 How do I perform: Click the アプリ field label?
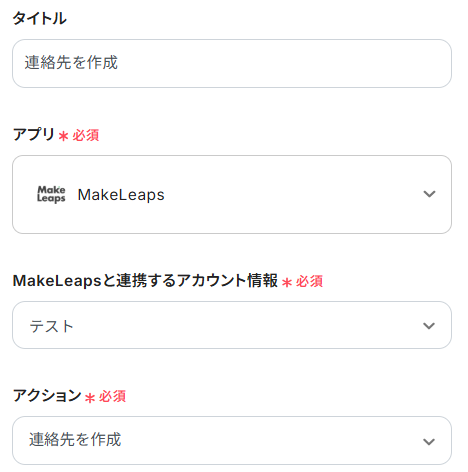[34, 135]
